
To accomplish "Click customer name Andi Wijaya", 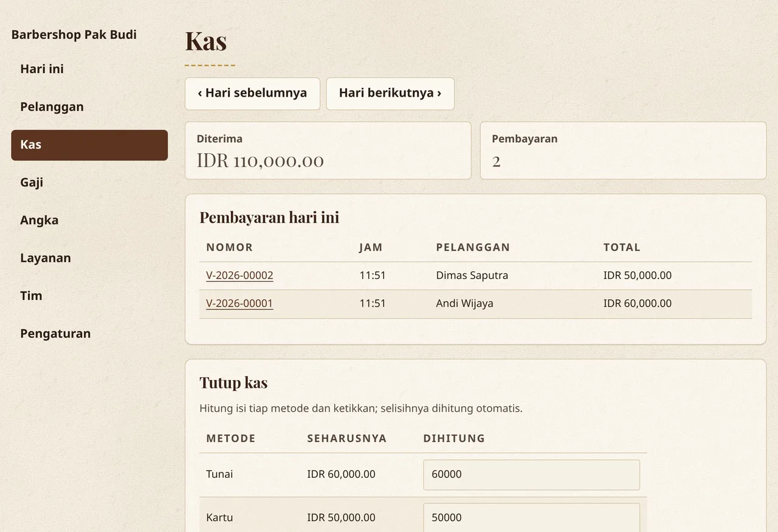I will pyautogui.click(x=464, y=303).
